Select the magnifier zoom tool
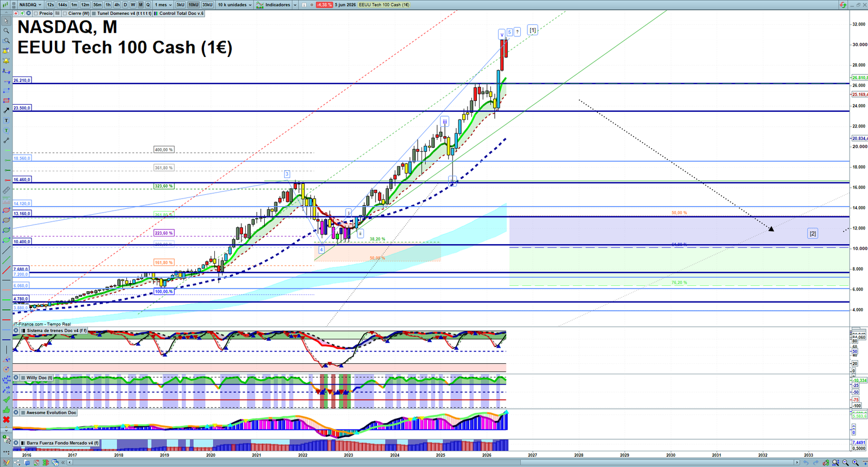This screenshot has height=467, width=868. coord(6,30)
